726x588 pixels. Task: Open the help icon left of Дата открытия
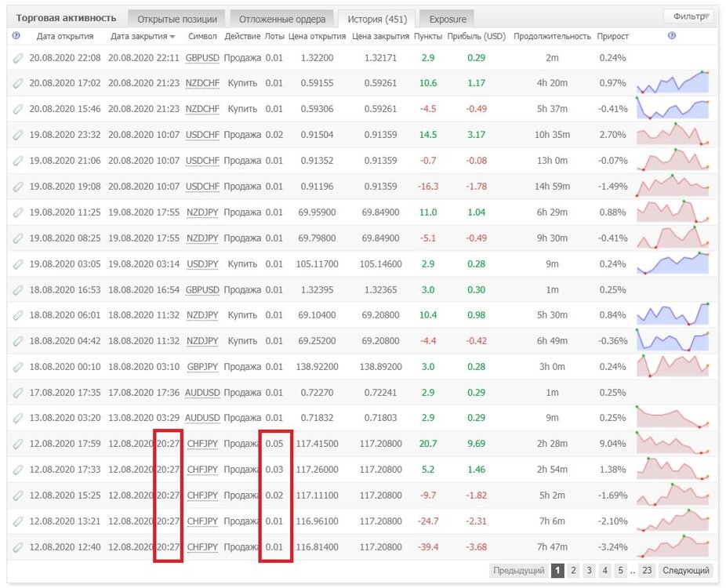coord(16,35)
